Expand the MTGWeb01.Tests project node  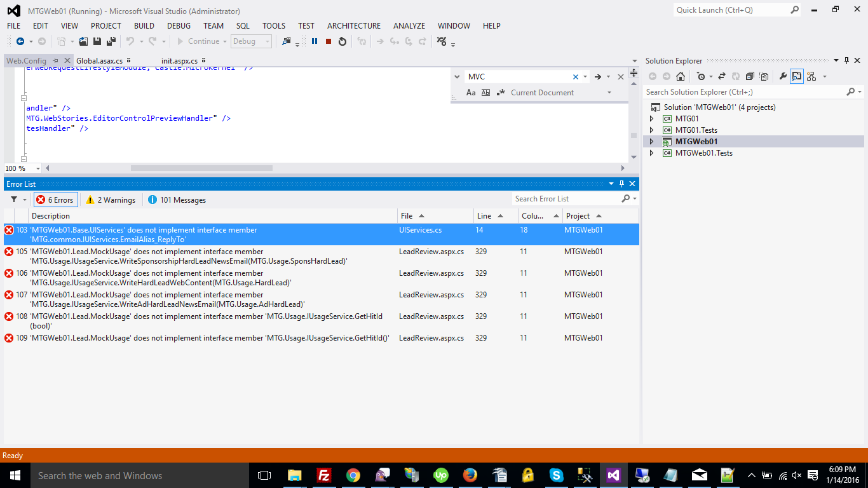pos(651,153)
